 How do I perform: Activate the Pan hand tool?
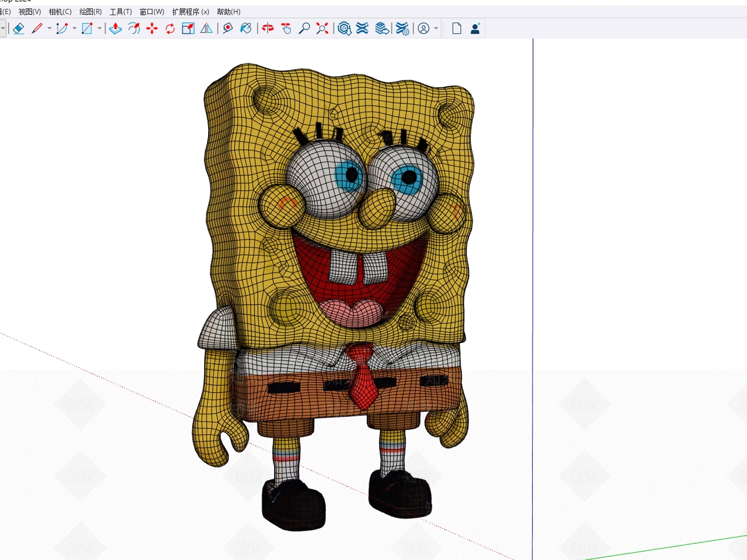click(286, 28)
